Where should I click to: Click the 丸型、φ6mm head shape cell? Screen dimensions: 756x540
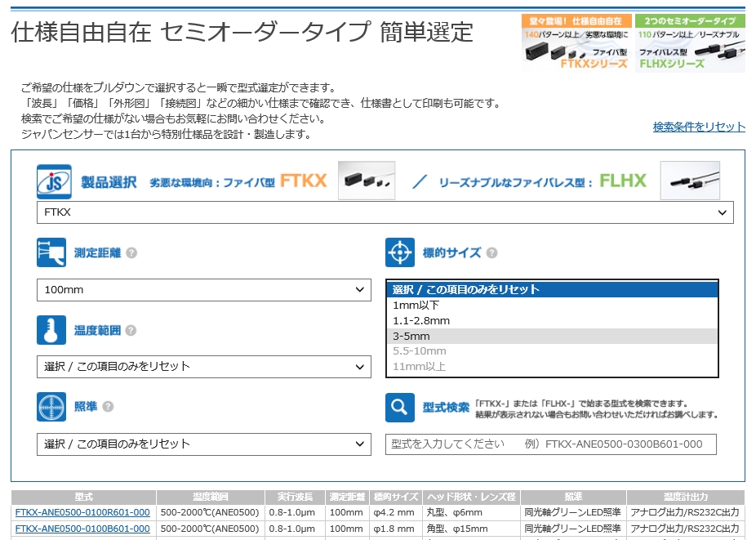(x=472, y=512)
